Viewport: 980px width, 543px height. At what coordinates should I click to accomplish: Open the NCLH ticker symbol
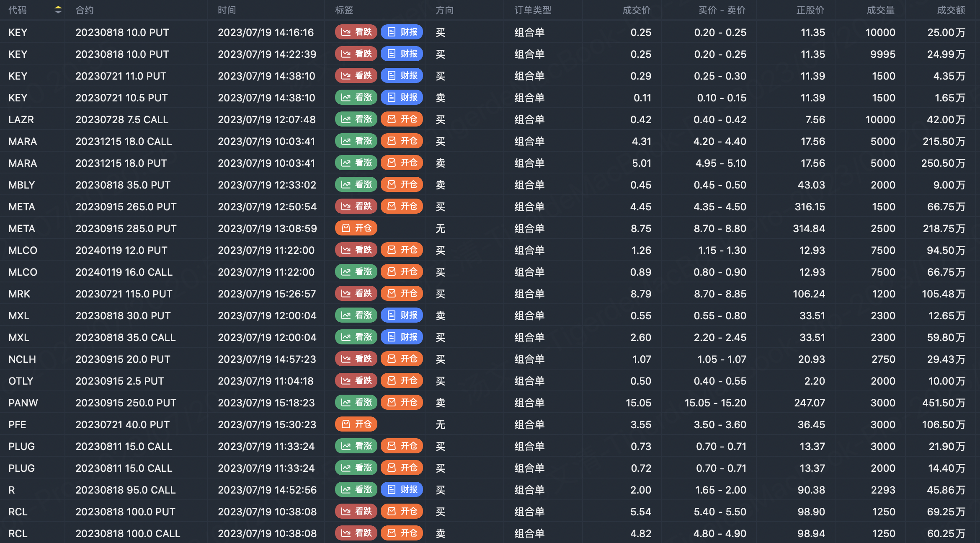pyautogui.click(x=22, y=359)
